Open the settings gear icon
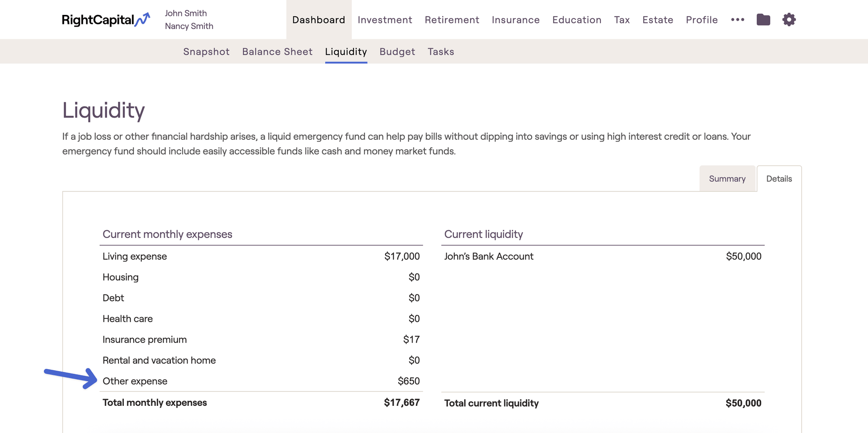This screenshot has width=868, height=433. (x=789, y=19)
